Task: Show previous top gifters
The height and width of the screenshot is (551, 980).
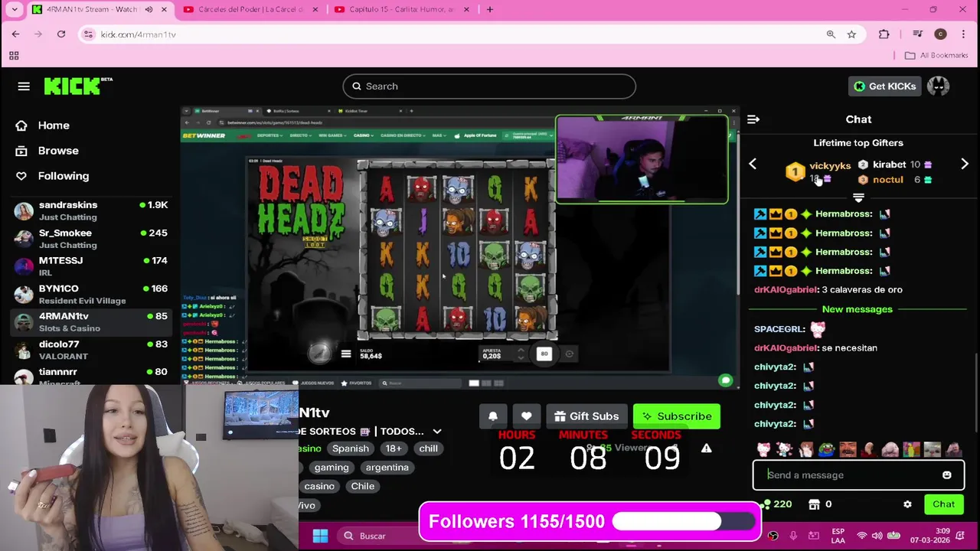Action: click(753, 164)
